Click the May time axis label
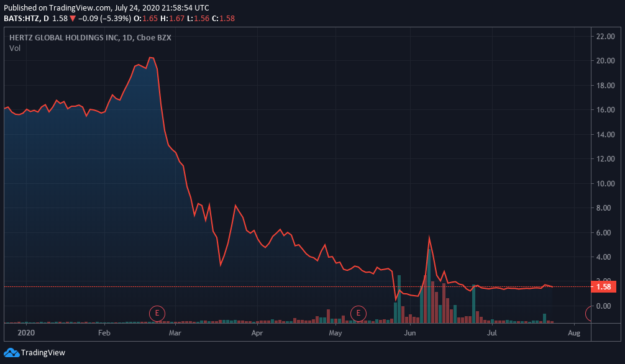The width and height of the screenshot is (625, 364). click(x=335, y=332)
